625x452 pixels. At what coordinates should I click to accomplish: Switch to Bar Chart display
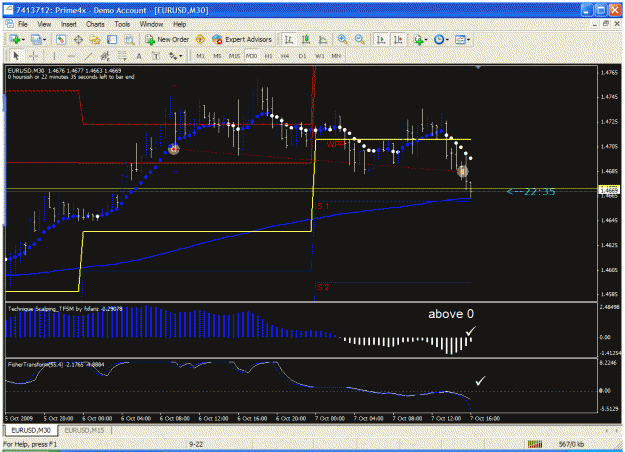(x=289, y=39)
